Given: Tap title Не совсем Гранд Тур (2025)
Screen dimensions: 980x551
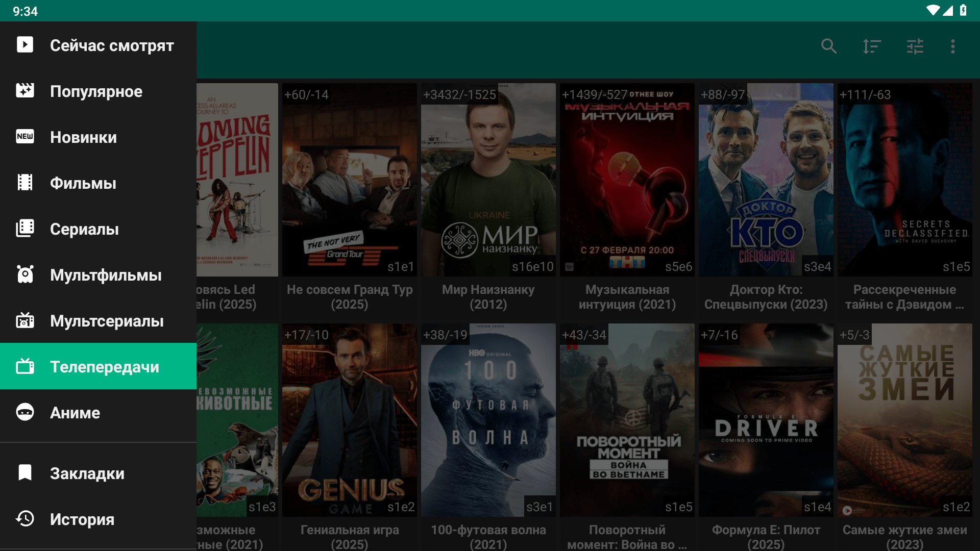Looking at the screenshot, I should tap(350, 297).
